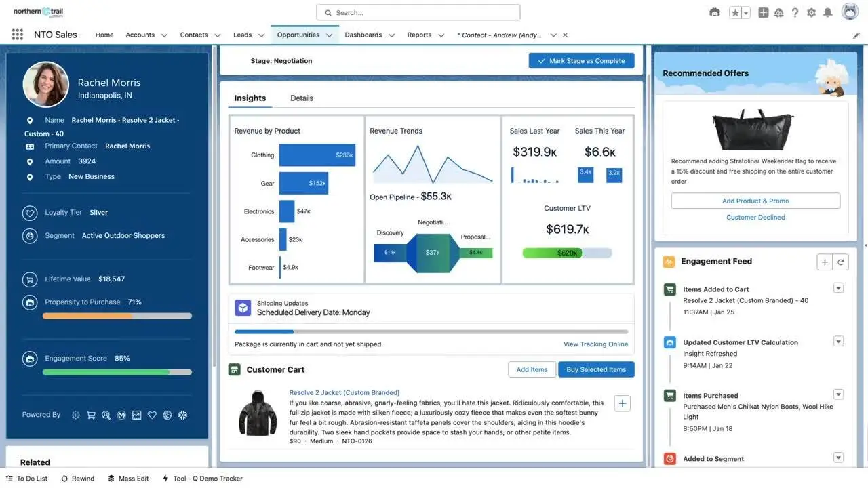The height and width of the screenshot is (488, 868).
Task: Expand the Reports tab dropdown
Action: pyautogui.click(x=441, y=33)
